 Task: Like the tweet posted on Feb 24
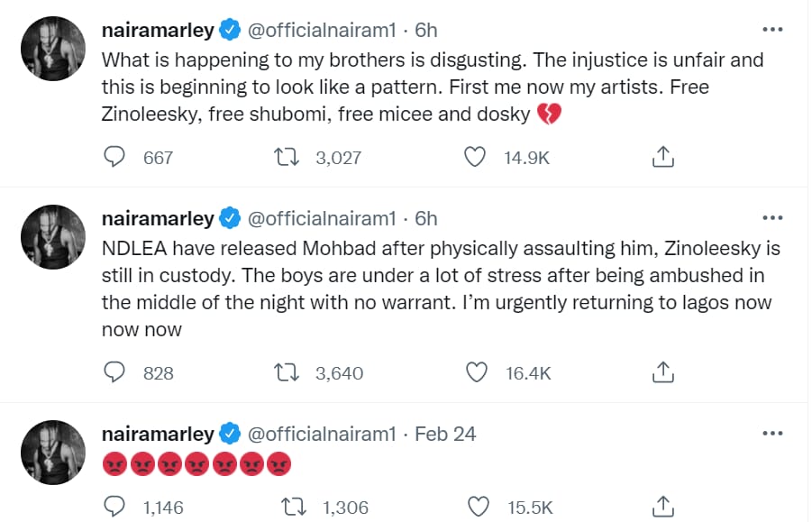479,507
